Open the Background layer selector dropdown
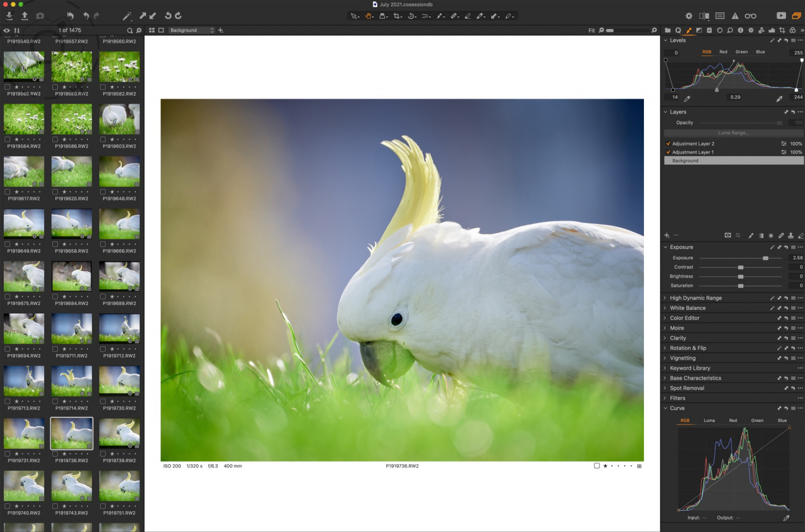Viewport: 805px width, 532px height. point(192,30)
